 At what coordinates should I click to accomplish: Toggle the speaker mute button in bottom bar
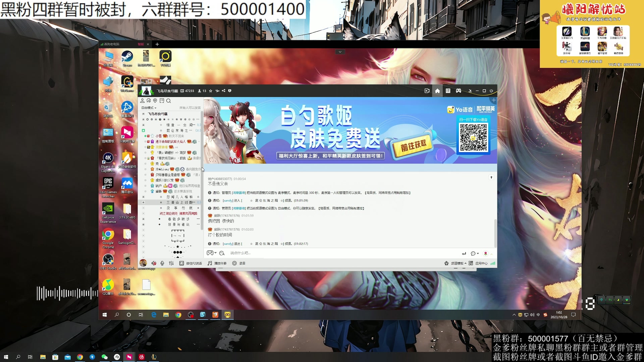pyautogui.click(x=154, y=263)
